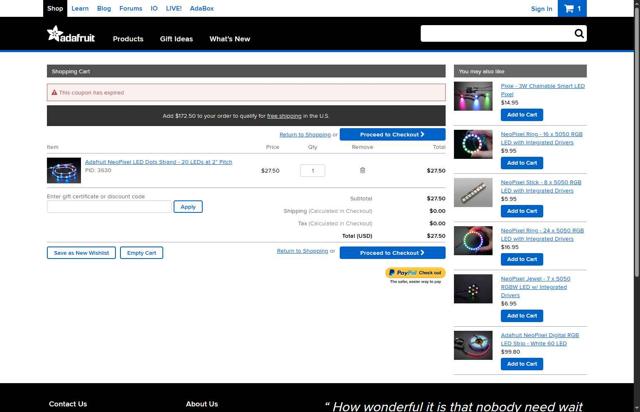Remove the NeoPixel LED Dots Strand item

tap(362, 170)
